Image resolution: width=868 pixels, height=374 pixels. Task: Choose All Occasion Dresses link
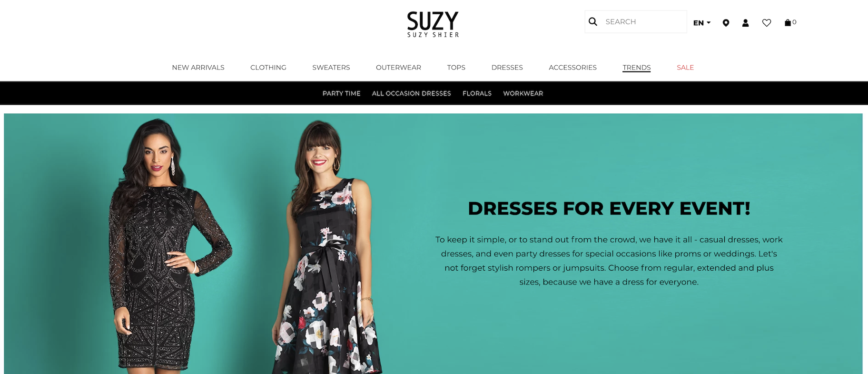[411, 93]
